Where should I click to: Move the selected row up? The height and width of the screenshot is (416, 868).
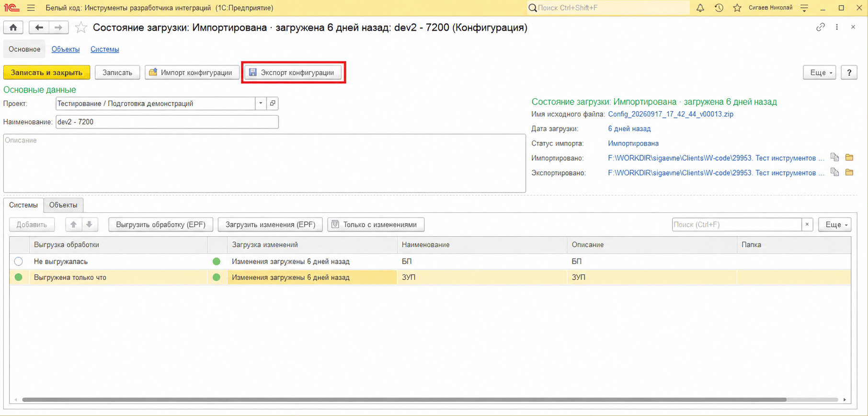point(73,224)
